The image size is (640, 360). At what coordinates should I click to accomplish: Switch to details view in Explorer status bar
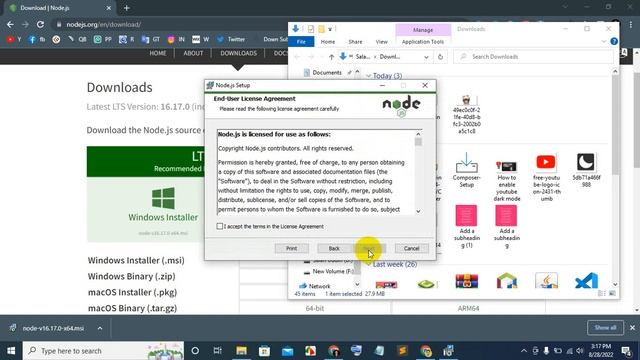602,293
